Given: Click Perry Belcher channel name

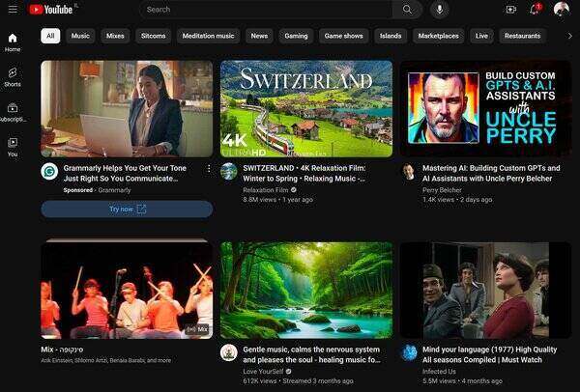Looking at the screenshot, I should (442, 190).
